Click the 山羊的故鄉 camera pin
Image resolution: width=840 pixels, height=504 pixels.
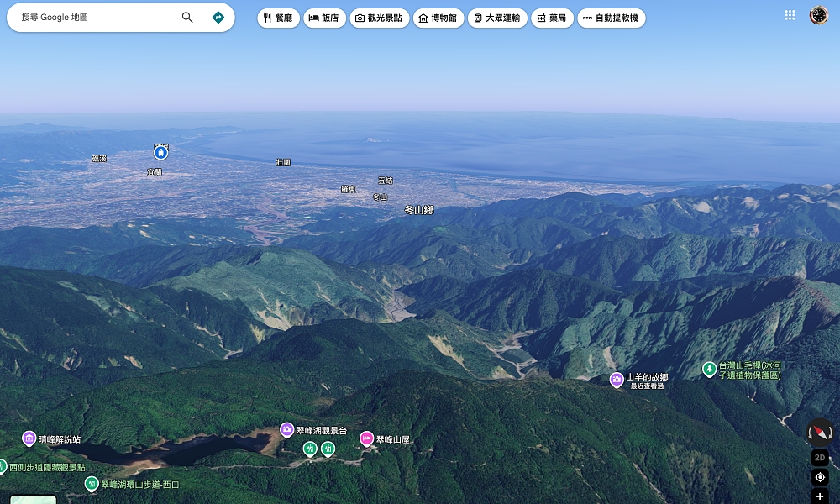click(x=617, y=380)
